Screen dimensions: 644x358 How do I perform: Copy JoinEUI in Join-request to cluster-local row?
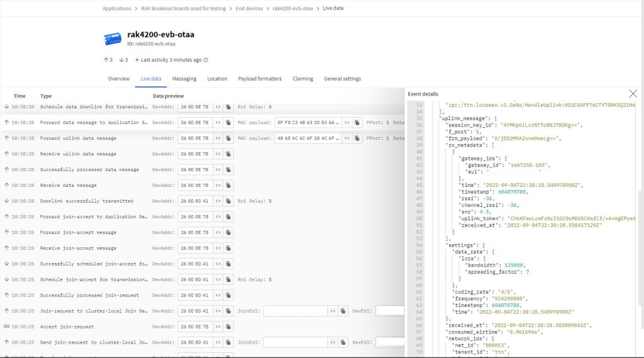(x=343, y=311)
